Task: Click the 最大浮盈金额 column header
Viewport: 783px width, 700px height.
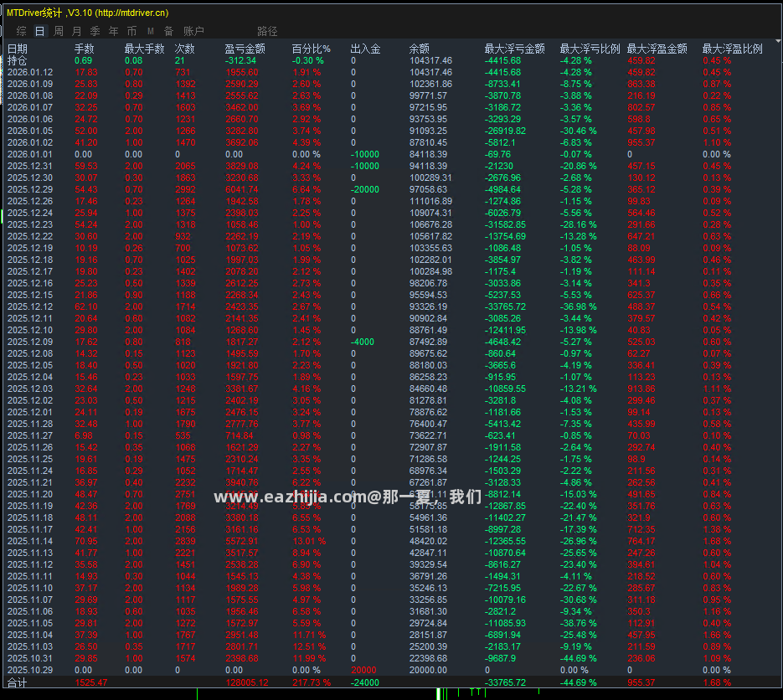Action: click(657, 49)
